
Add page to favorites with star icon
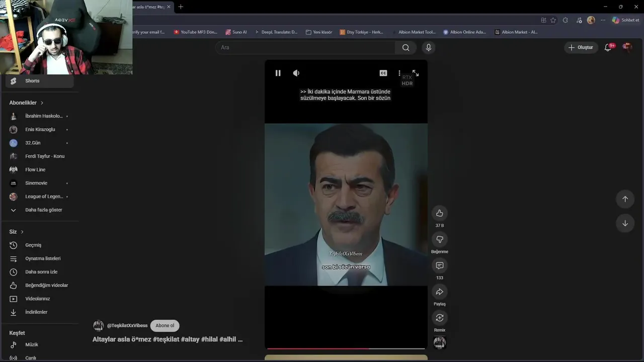click(553, 20)
